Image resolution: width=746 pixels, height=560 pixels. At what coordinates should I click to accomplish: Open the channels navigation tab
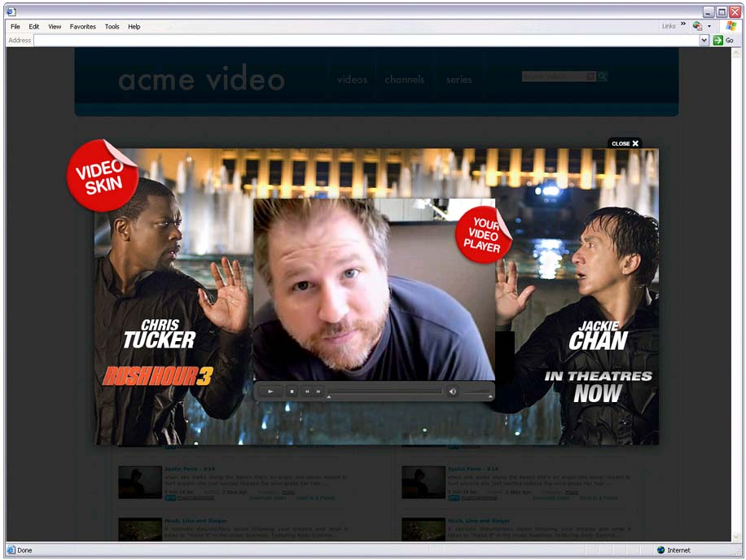click(405, 80)
